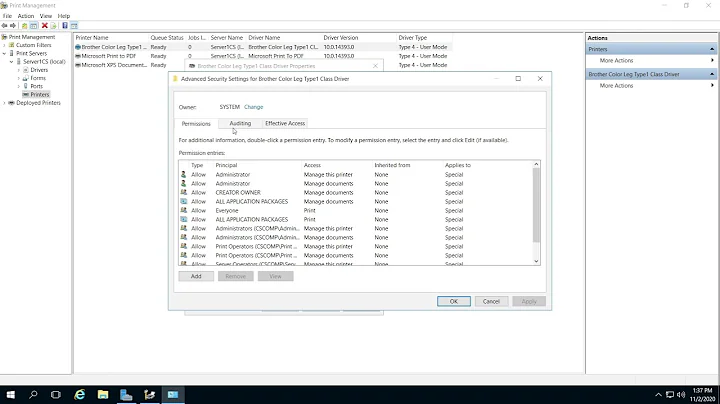Select the Microsoft Print to PDF printer row
Viewport: 720px width, 404px height.
pos(263,56)
